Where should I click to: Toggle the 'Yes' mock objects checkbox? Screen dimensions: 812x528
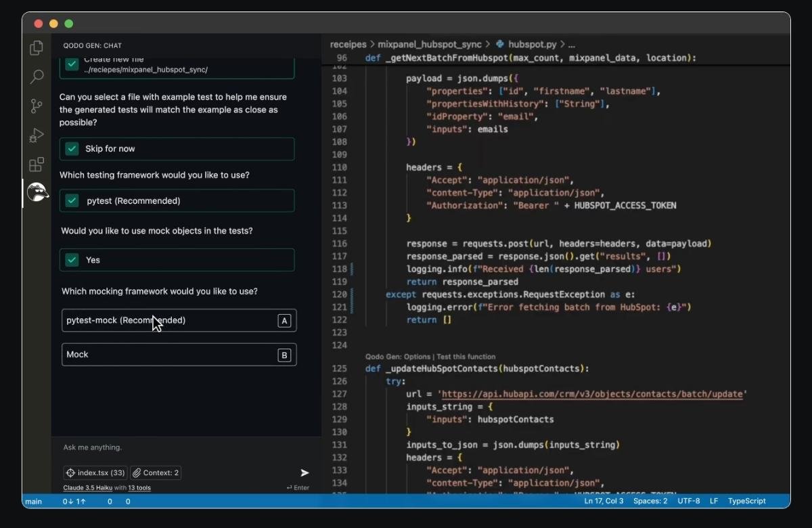click(x=72, y=260)
